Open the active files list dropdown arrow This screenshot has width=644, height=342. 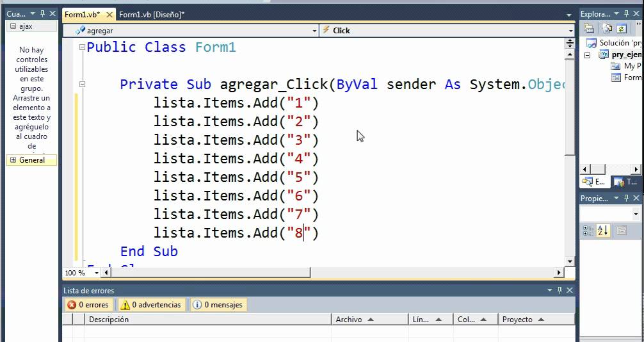(569, 15)
